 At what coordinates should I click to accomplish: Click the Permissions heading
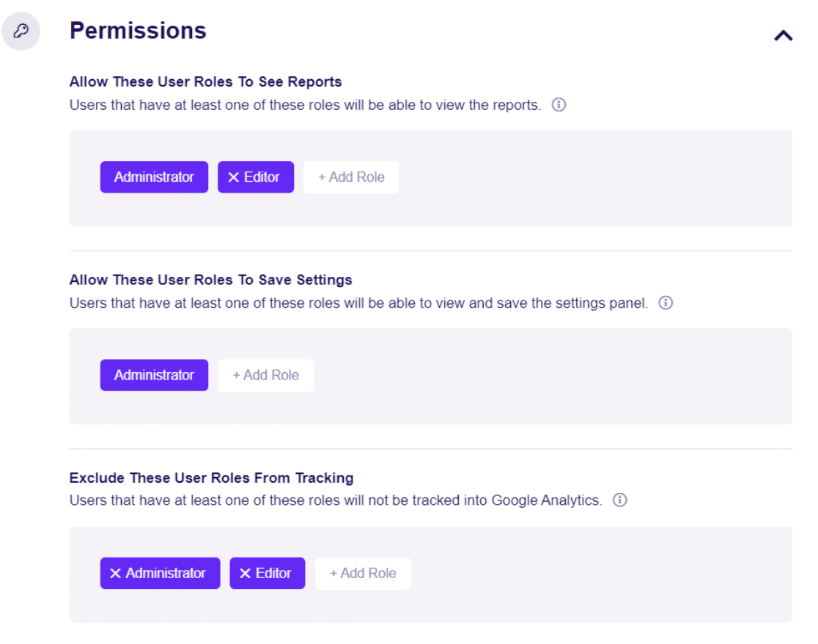[x=139, y=31]
